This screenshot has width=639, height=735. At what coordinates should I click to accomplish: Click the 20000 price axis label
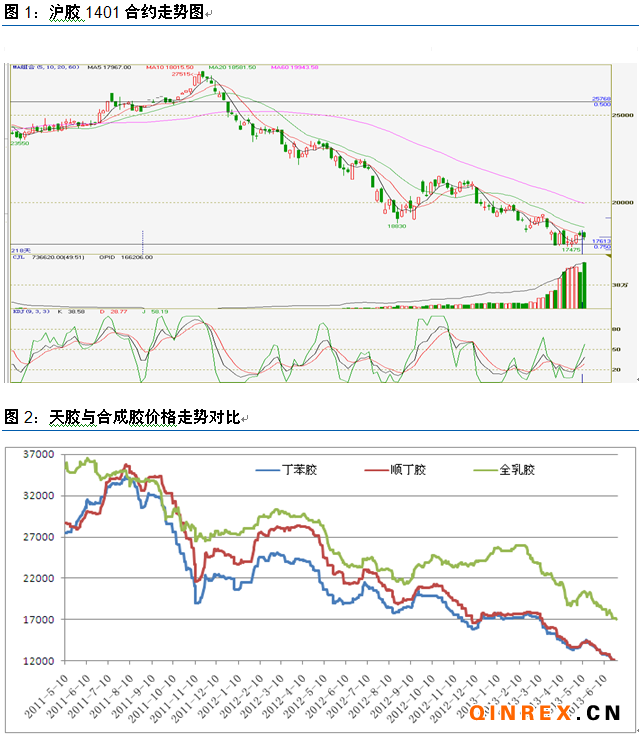pos(622,202)
